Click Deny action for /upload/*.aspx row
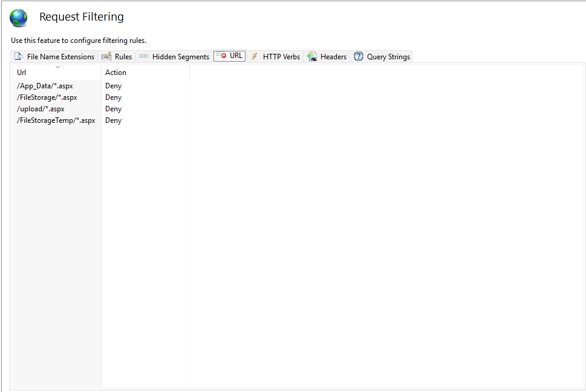Viewport: 586px width, 392px height. (113, 109)
